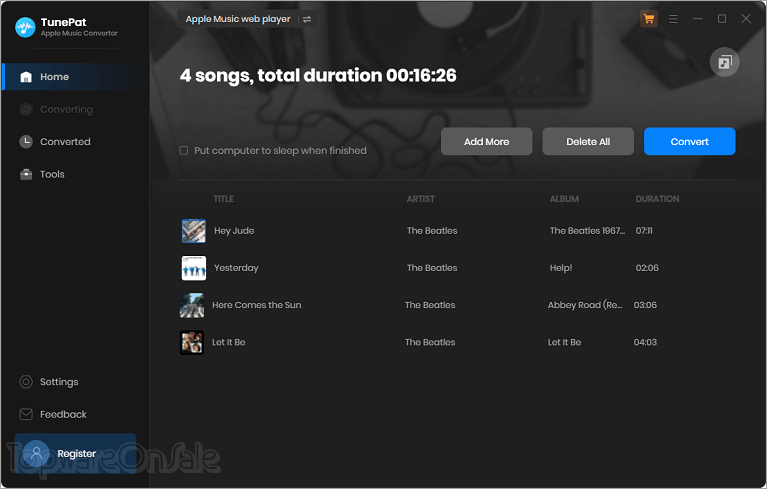Click the music library icon in the top right
This screenshot has height=489, width=767.
pyautogui.click(x=724, y=62)
